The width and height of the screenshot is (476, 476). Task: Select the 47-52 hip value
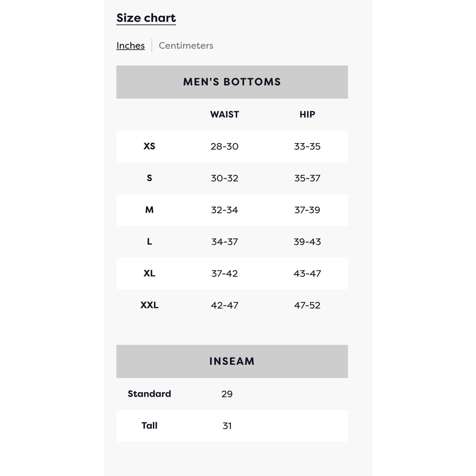(307, 305)
